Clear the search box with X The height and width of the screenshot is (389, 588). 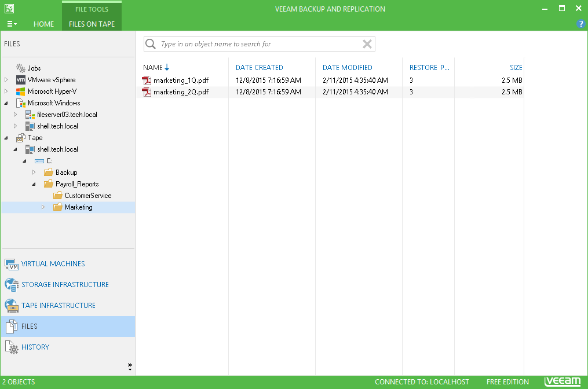point(367,44)
